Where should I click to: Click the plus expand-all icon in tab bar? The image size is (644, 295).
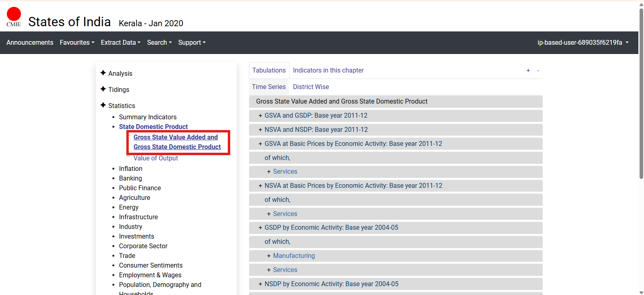point(528,71)
